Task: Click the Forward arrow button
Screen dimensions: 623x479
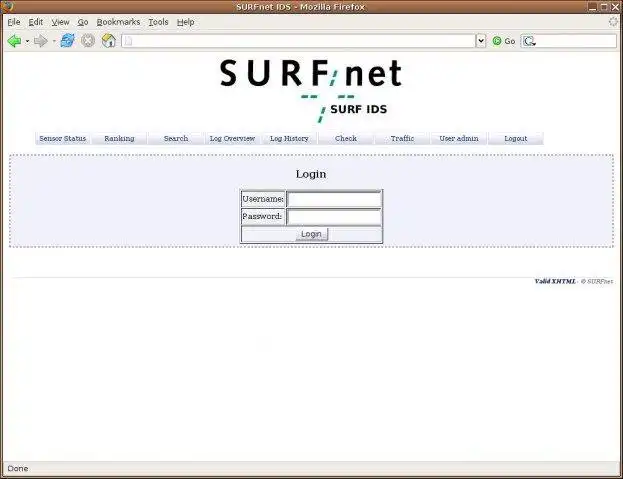Action: point(41,41)
